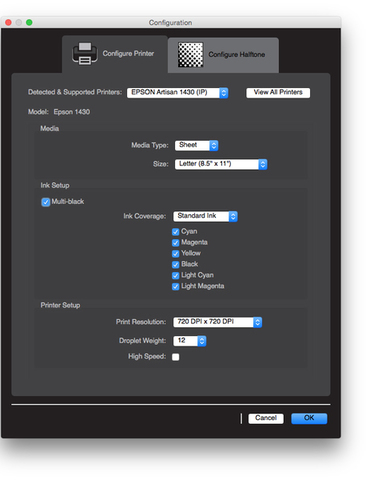The height and width of the screenshot is (480, 370).
Task: Open Detected & Supported Printers dropdown
Action: [177, 93]
